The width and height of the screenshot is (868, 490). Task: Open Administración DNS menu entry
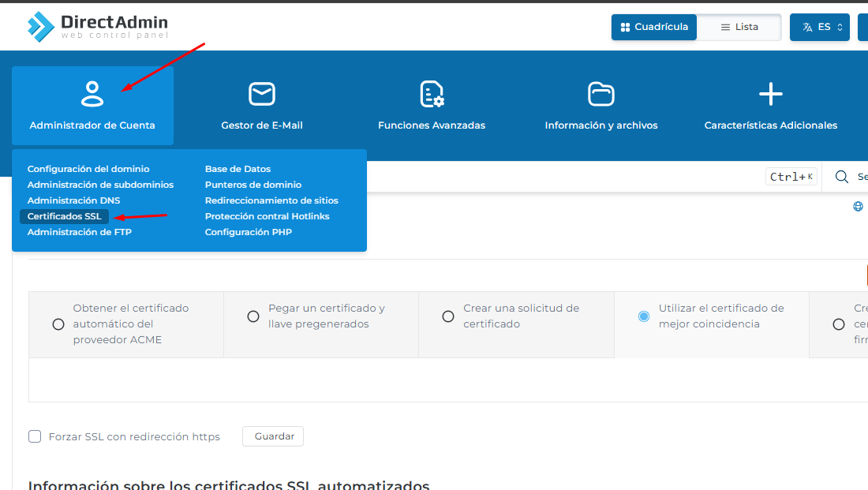click(73, 200)
